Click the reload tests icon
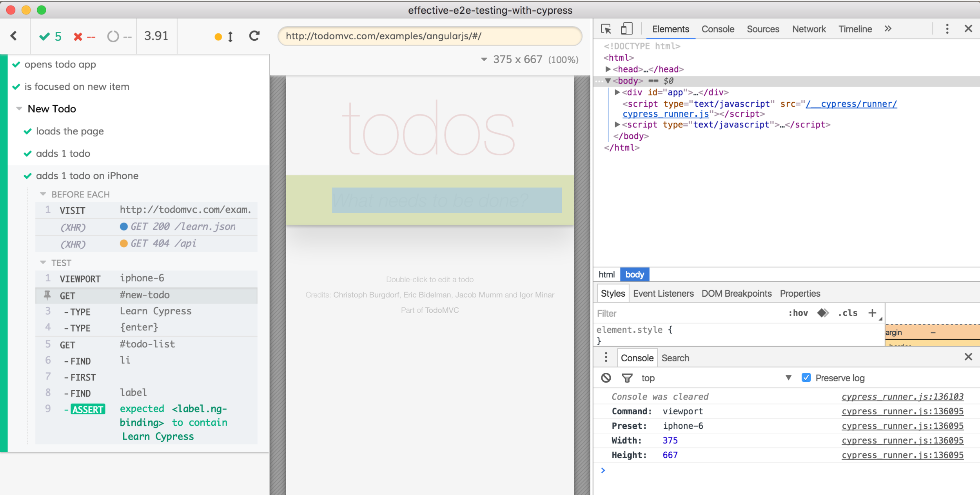 tap(254, 36)
